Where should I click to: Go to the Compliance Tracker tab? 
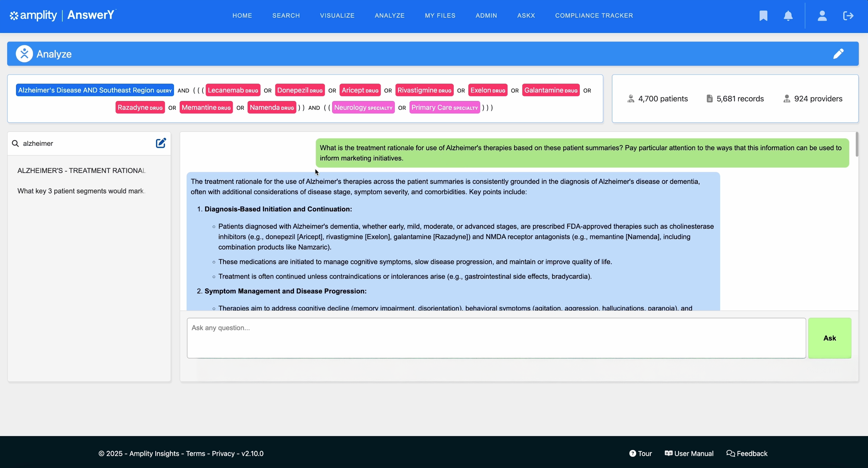click(594, 16)
